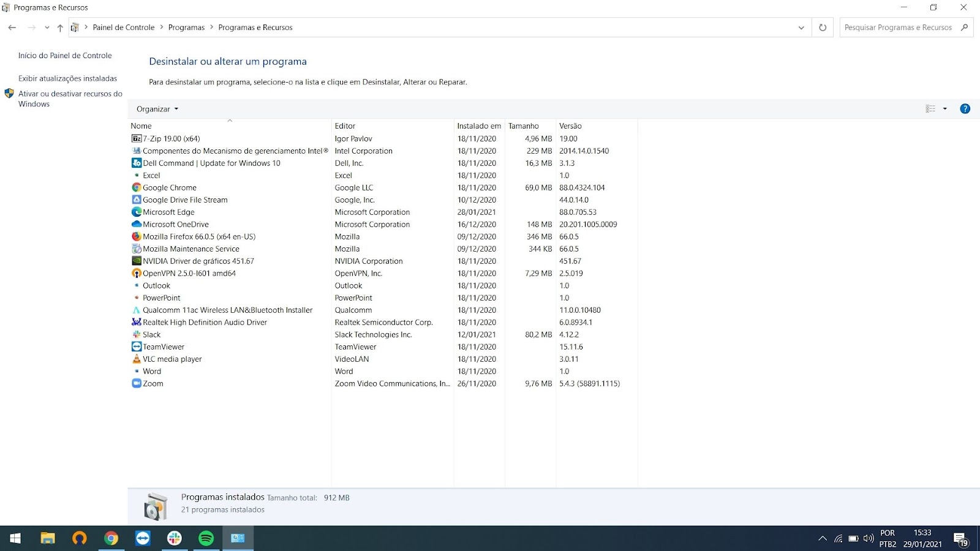Click the Realtek Audio Driver icon

(x=137, y=322)
